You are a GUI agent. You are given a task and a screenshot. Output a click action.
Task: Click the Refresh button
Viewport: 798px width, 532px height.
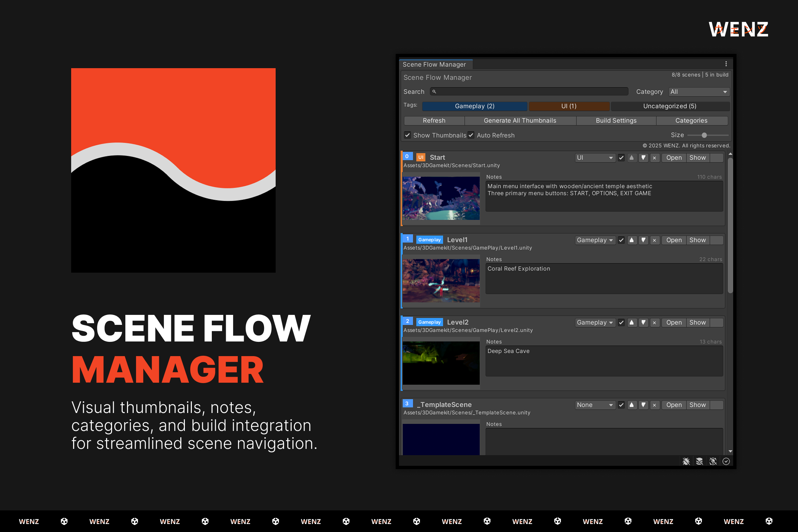434,121
